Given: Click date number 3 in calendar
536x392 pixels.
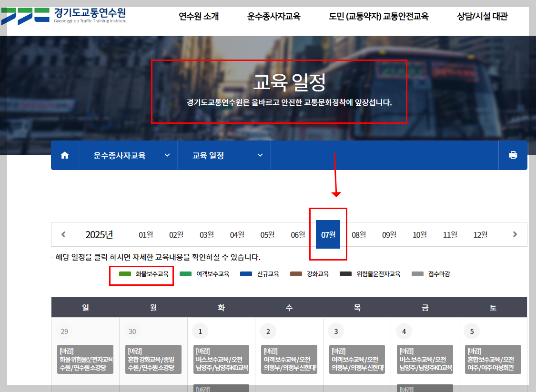Looking at the screenshot, I should (336, 331).
